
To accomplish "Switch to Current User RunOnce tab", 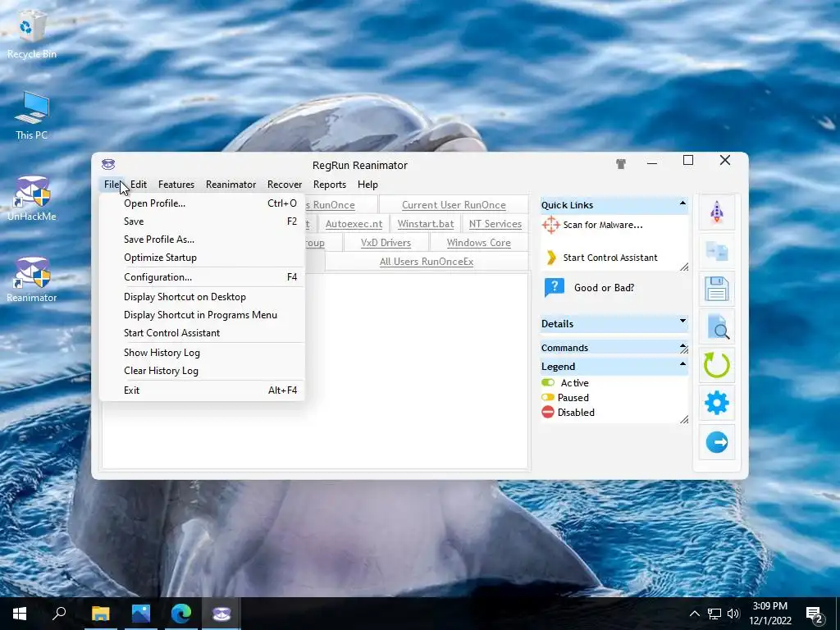I will click(453, 204).
